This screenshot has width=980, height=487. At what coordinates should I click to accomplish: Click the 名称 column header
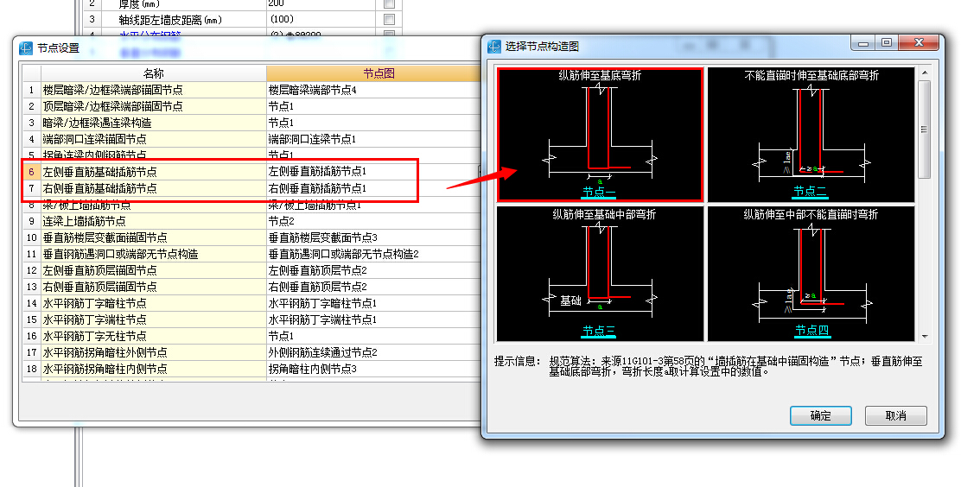coord(154,73)
